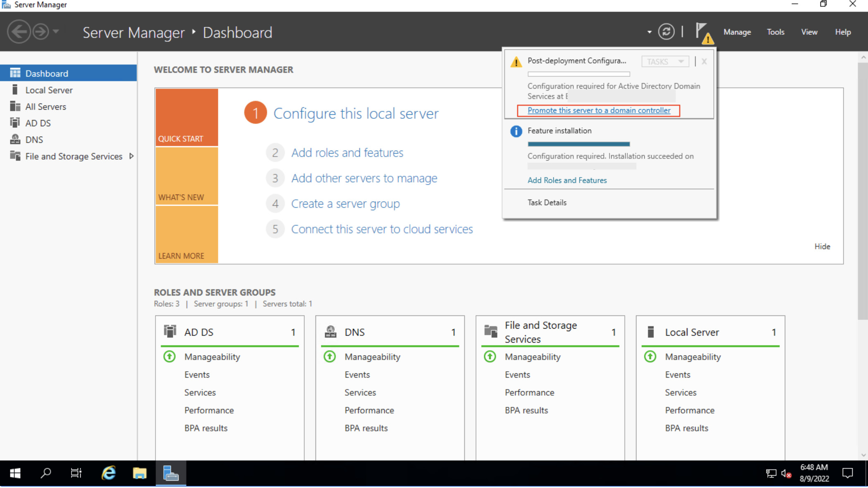Click Configure this local server link
Viewport: 868px width, 488px height.
click(x=356, y=113)
